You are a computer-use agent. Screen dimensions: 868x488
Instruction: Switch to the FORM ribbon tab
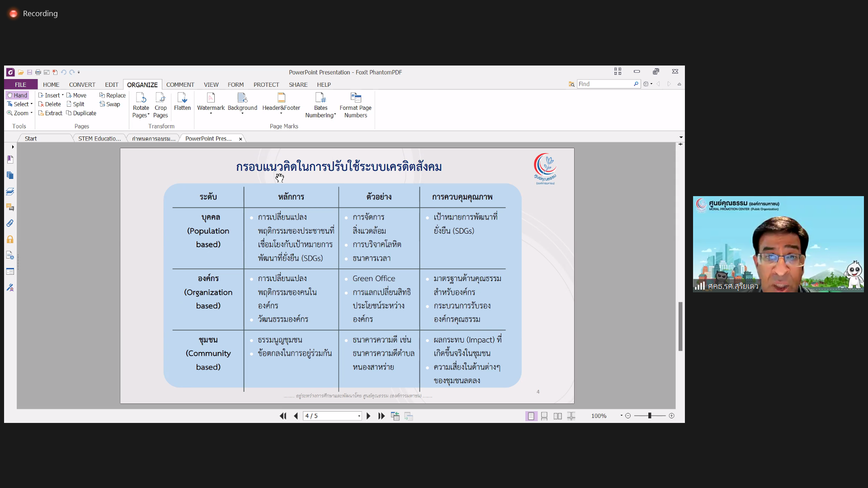tap(236, 84)
